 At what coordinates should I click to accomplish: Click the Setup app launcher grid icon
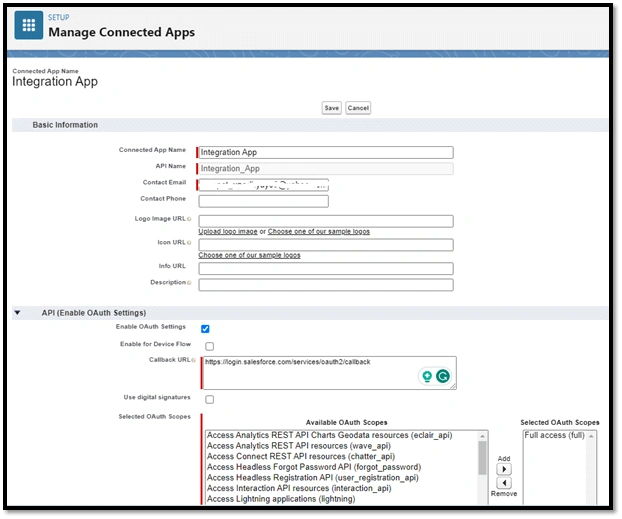click(x=29, y=25)
